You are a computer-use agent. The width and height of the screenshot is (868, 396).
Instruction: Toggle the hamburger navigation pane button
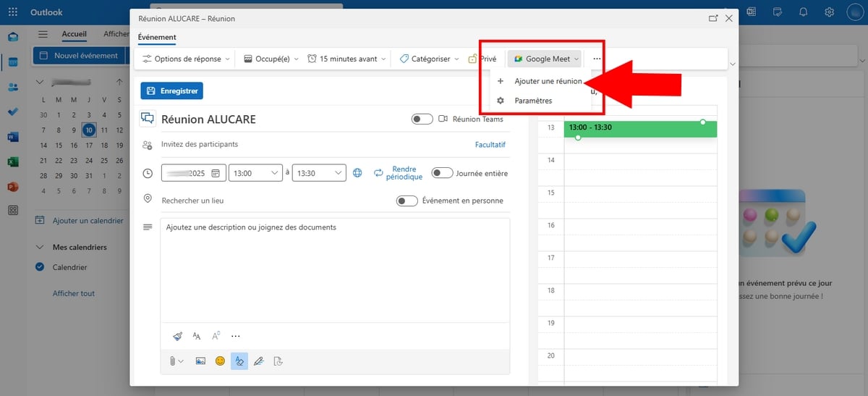(43, 34)
